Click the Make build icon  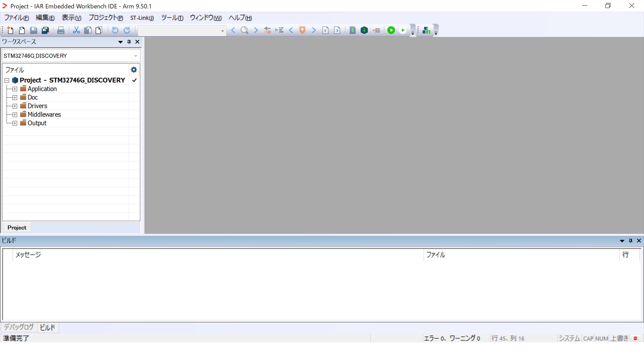point(364,30)
